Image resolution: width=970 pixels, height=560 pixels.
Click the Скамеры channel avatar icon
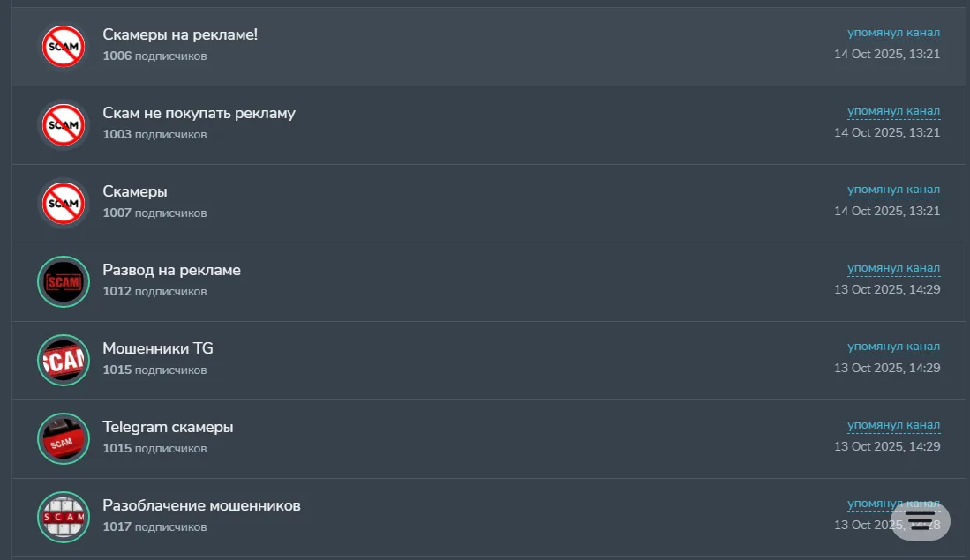click(64, 204)
